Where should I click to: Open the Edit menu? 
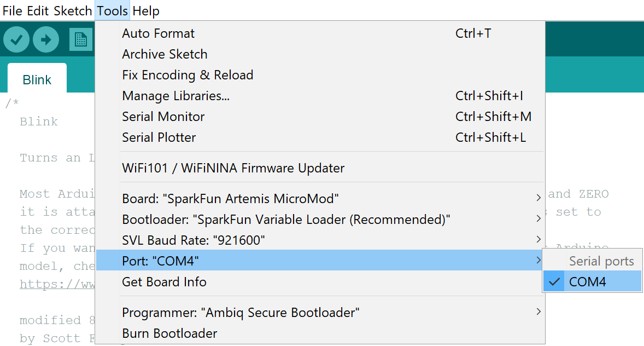[38, 11]
